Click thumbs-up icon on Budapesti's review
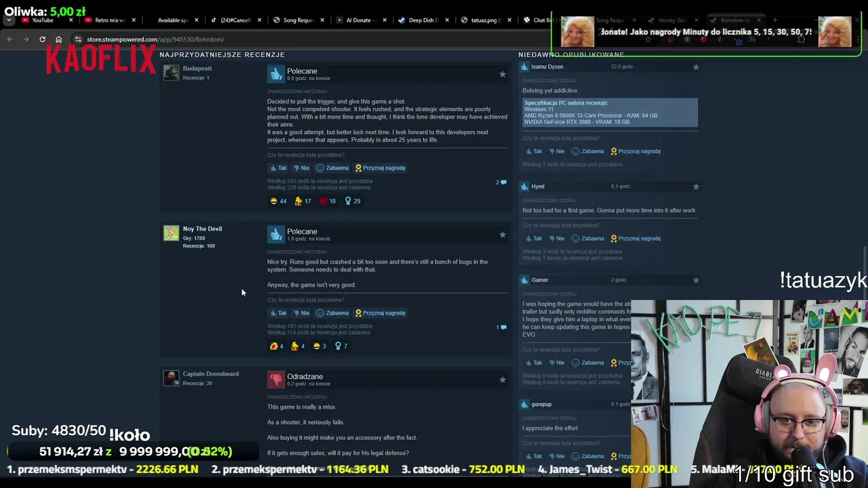This screenshot has height=488, width=868. click(275, 74)
